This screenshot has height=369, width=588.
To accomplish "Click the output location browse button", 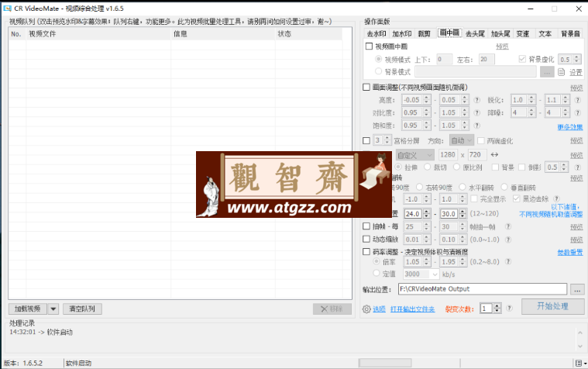I will click(x=577, y=289).
